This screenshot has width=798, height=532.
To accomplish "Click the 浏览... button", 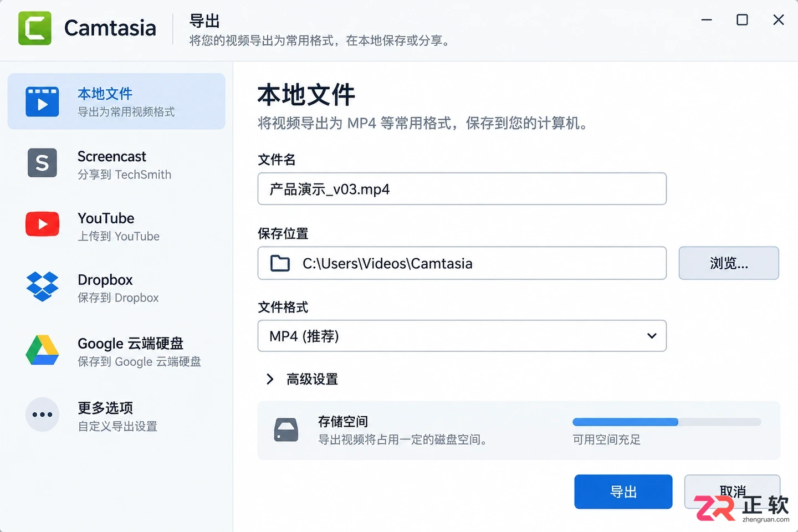I will (x=729, y=263).
